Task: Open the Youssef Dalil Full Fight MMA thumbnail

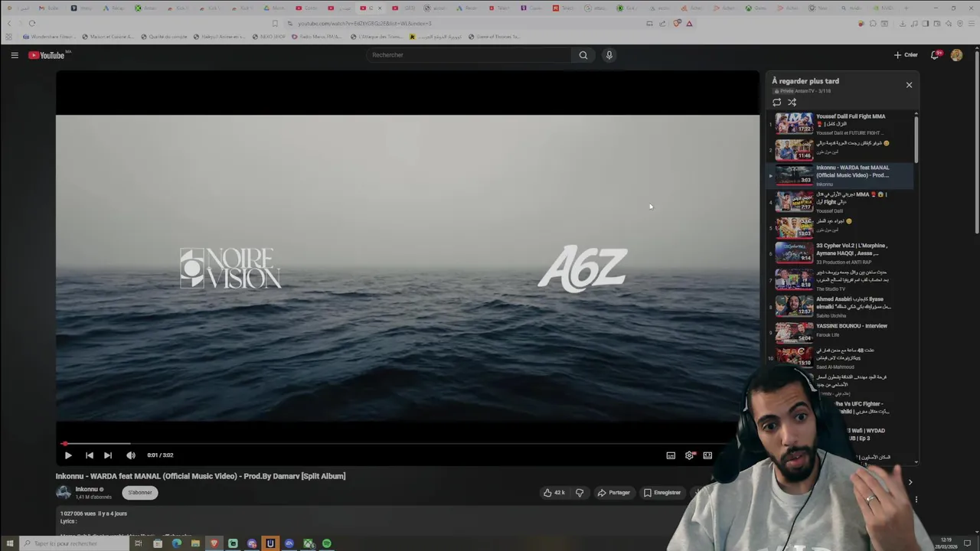Action: click(x=794, y=123)
